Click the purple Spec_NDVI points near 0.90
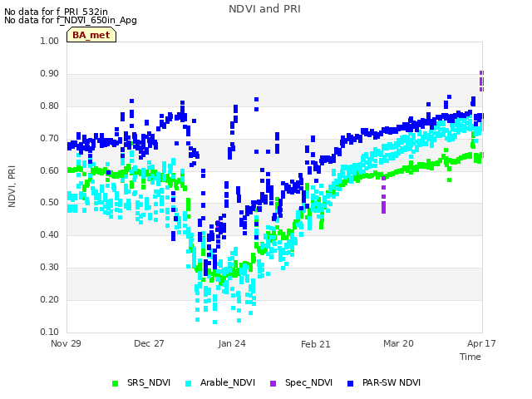 tap(481, 81)
